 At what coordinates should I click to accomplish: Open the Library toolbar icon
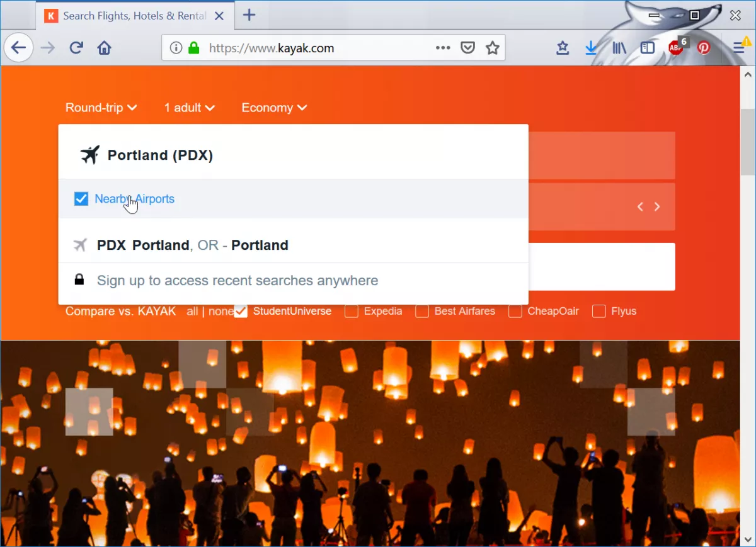tap(619, 48)
